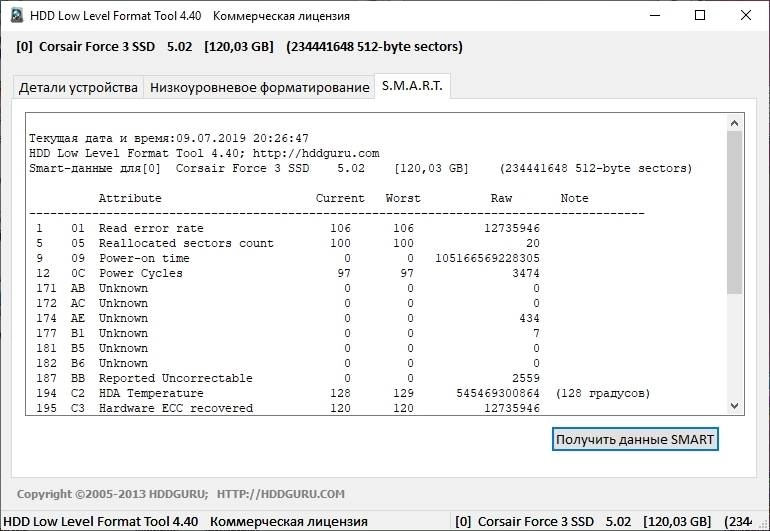The height and width of the screenshot is (531, 770).
Task: Click the Reallocated sectors count row
Action: [x=288, y=244]
